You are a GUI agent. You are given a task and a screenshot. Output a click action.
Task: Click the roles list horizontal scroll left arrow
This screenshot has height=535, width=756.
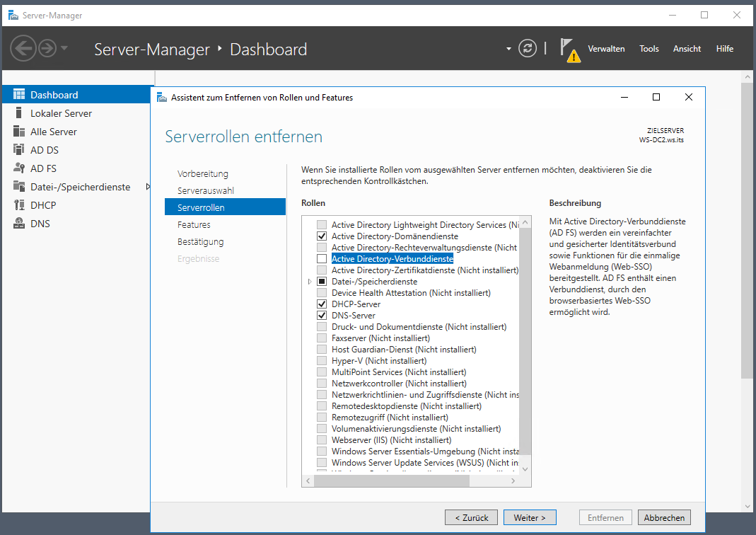[x=308, y=481]
